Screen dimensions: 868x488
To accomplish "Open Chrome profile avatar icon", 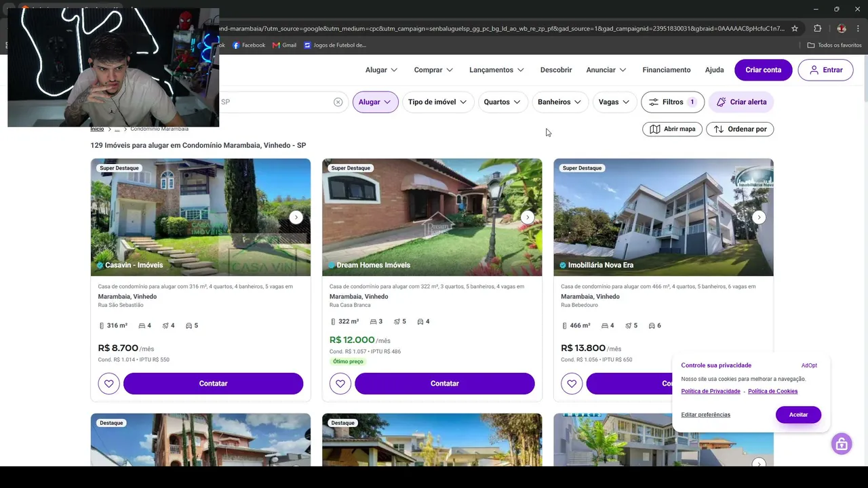I will coord(842,28).
